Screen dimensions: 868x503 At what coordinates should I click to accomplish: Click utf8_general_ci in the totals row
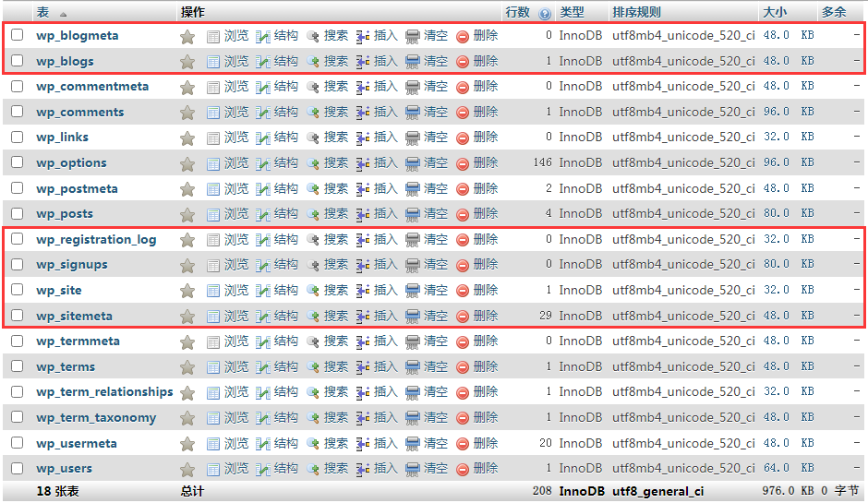tap(657, 491)
